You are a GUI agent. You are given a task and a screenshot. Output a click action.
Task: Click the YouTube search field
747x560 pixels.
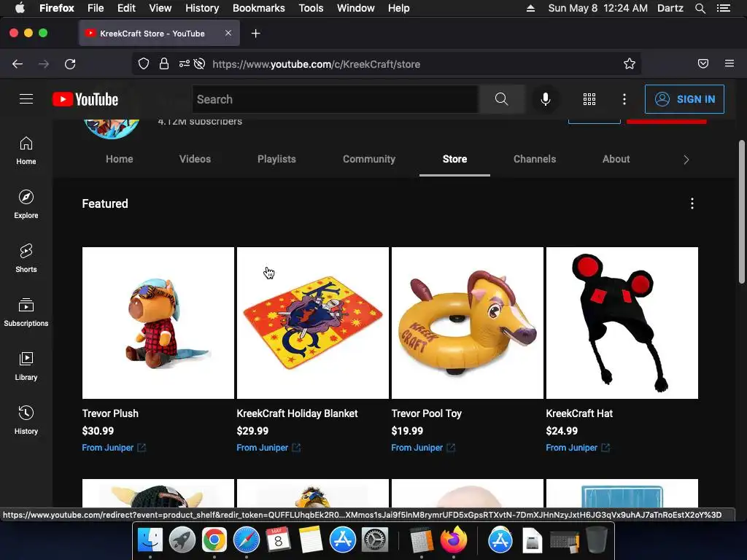(336, 99)
